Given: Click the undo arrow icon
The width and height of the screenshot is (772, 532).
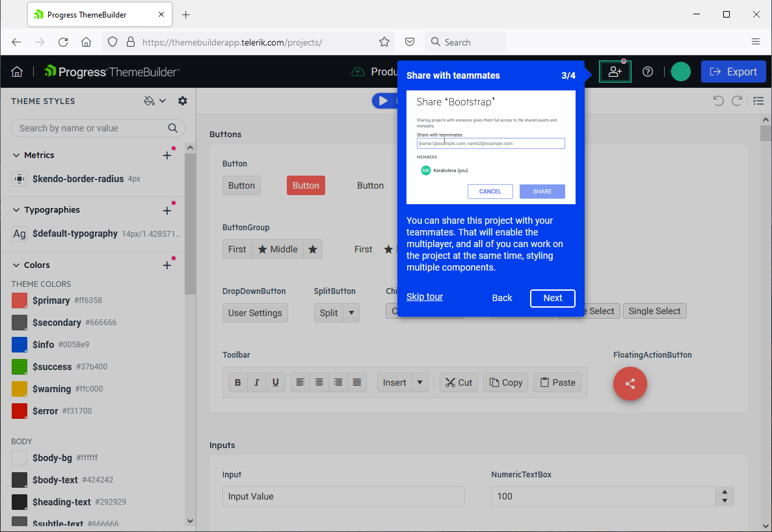Looking at the screenshot, I should pyautogui.click(x=718, y=100).
